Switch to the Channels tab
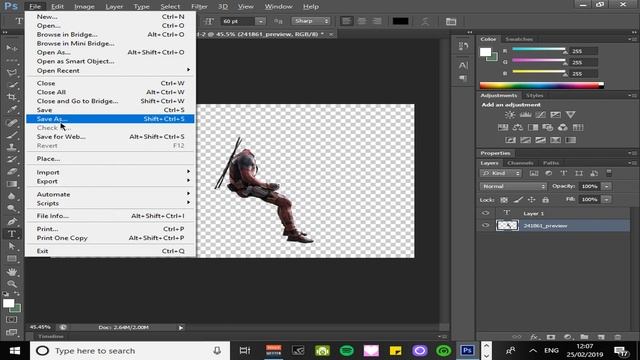This screenshot has height=360, width=640. (520, 163)
